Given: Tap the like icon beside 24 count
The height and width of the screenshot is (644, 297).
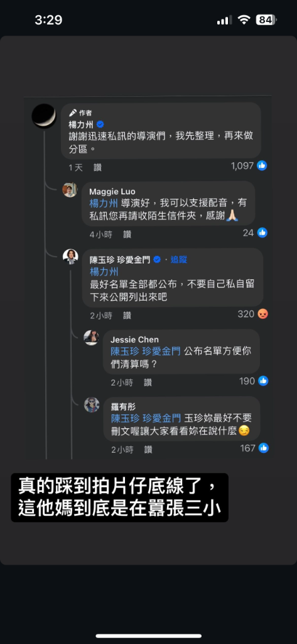Looking at the screenshot, I should pos(262,233).
